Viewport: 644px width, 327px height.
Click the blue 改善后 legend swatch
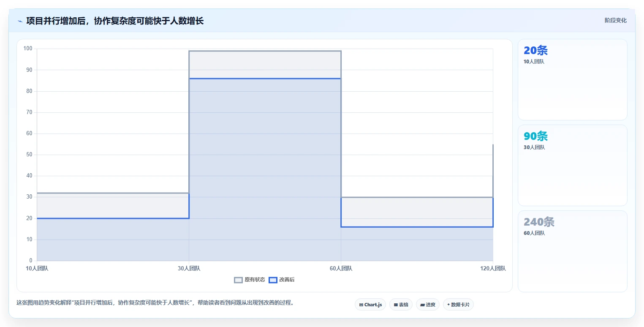(273, 280)
